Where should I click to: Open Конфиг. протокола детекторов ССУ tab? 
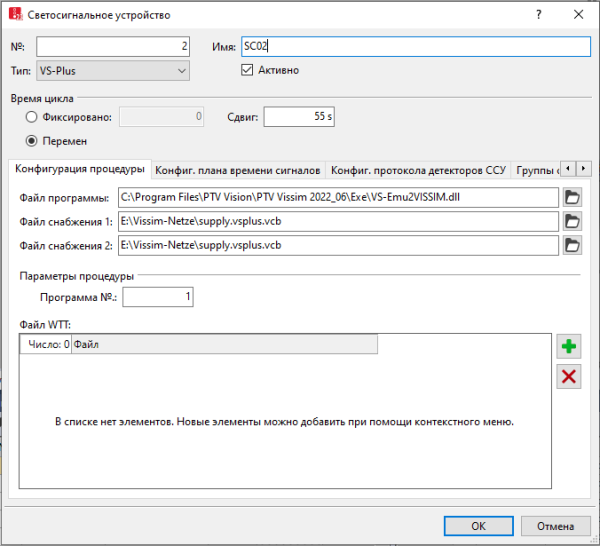tap(418, 170)
